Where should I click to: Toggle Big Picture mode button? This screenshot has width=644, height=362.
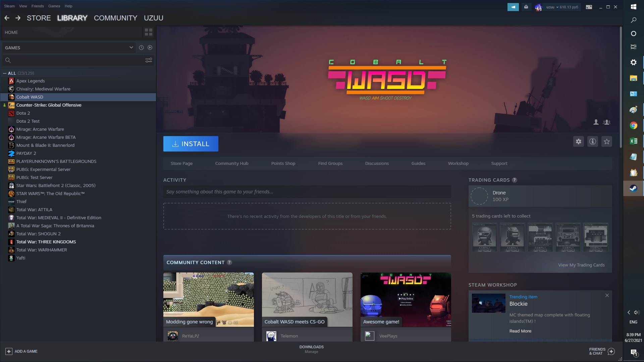tap(589, 7)
